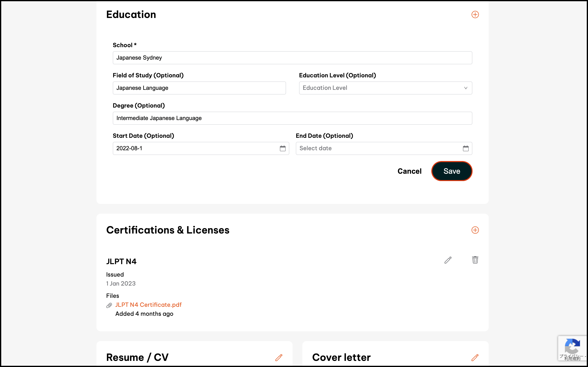Delete the JLPT N4 certification

[x=475, y=260]
